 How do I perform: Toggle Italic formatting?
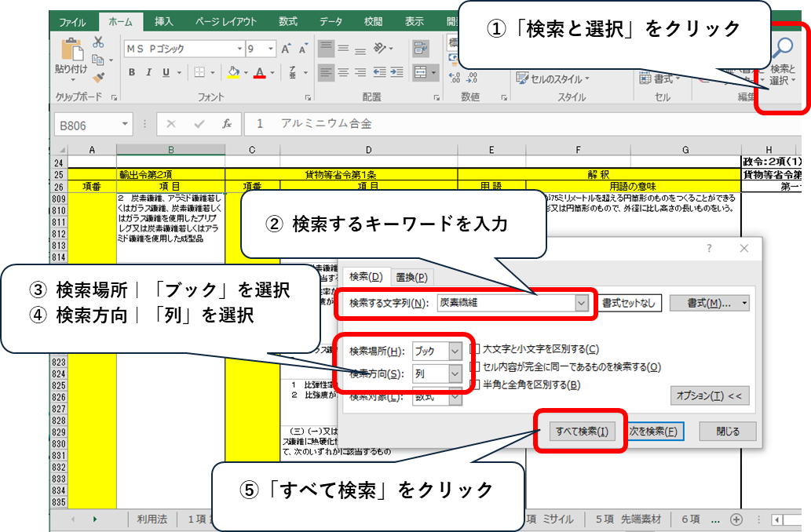[x=148, y=72]
